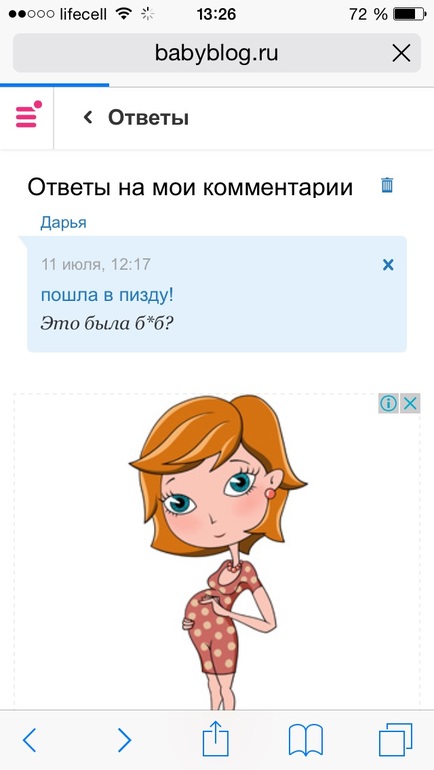The image size is (434, 770).
Task: Tap the page loading progress bar
Action: pos(54,85)
